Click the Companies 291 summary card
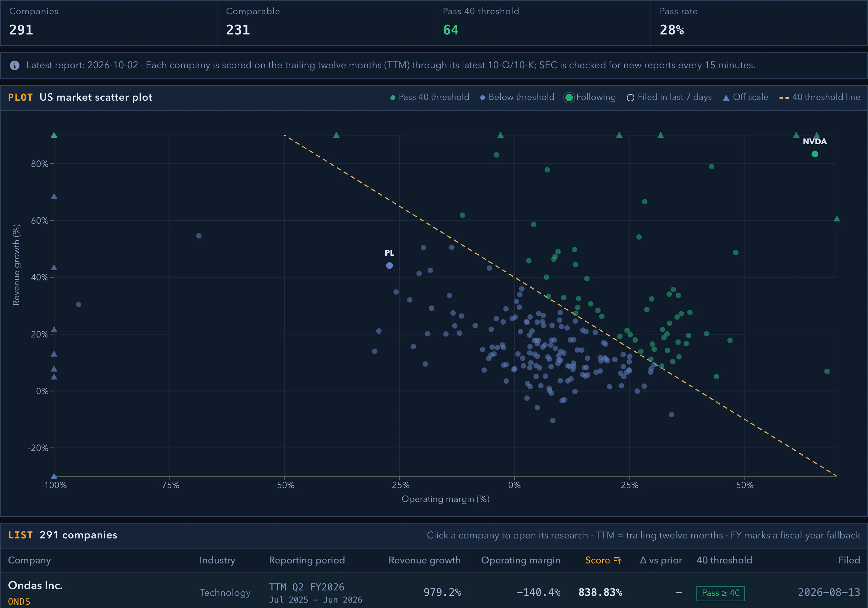Screen dimensions: 868x608 pos(109,23)
